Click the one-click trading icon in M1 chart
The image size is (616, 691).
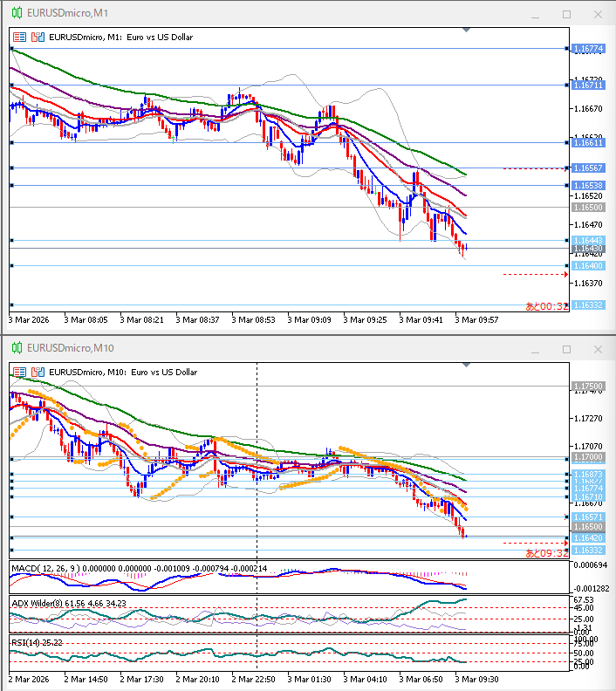point(38,38)
